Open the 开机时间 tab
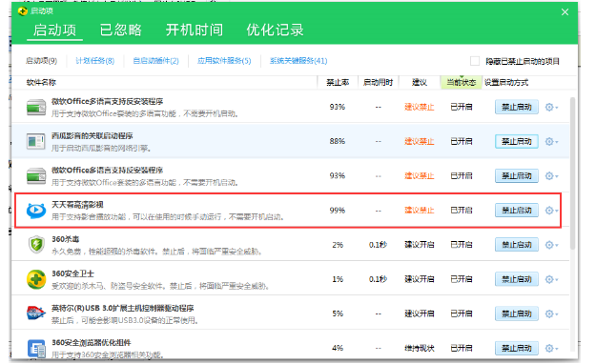This screenshot has width=596, height=364. pos(195,30)
